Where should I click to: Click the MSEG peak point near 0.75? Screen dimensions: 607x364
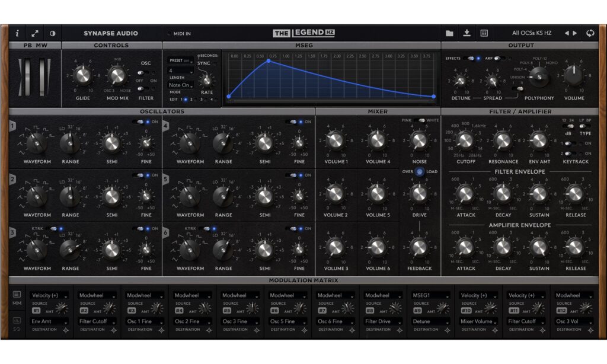click(x=269, y=61)
